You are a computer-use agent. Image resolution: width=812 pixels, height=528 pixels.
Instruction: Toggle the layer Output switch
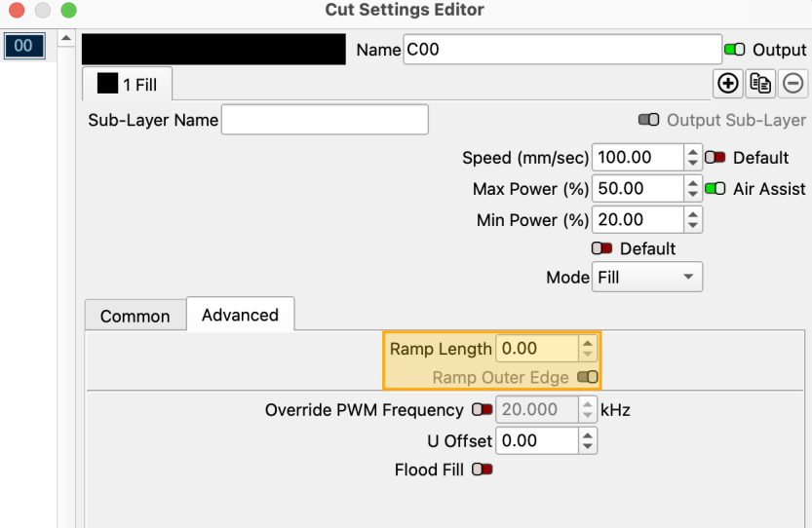[734, 50]
